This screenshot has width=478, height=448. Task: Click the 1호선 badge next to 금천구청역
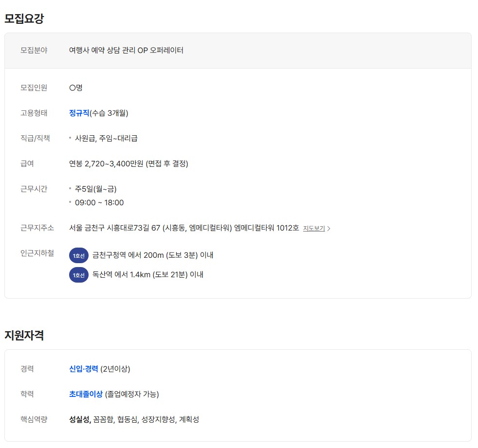pos(78,255)
